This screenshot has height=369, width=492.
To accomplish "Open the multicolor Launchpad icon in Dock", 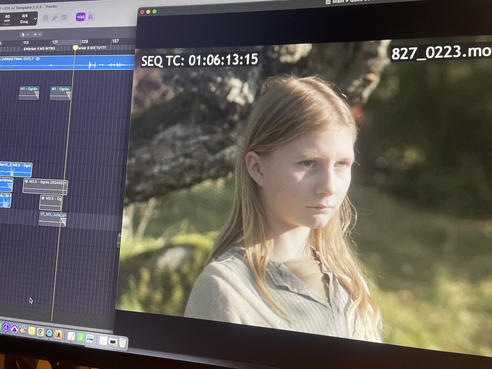I will pos(23,330).
